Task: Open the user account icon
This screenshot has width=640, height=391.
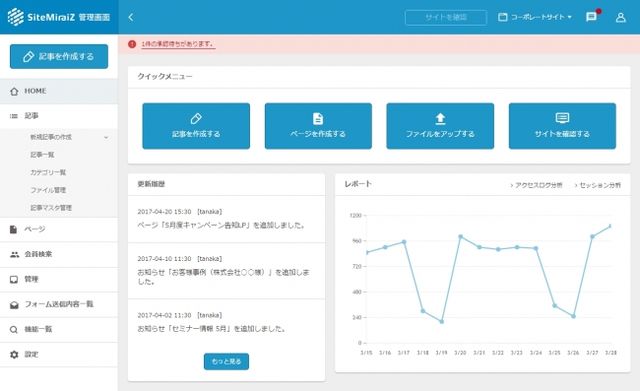Action: pos(620,17)
